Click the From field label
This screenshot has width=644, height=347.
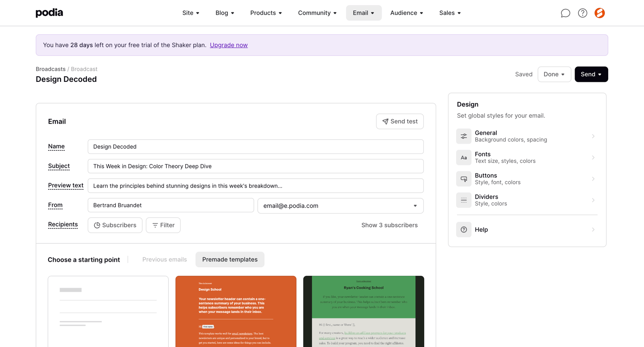point(55,205)
